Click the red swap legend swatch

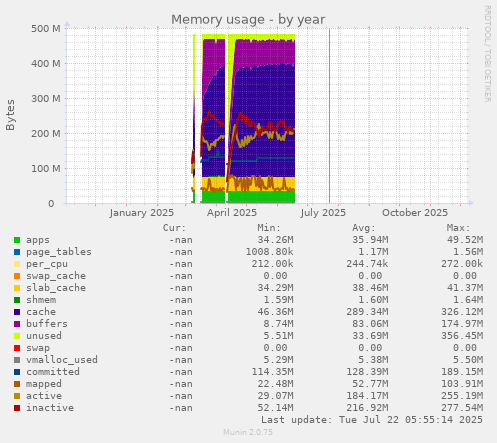point(17,348)
